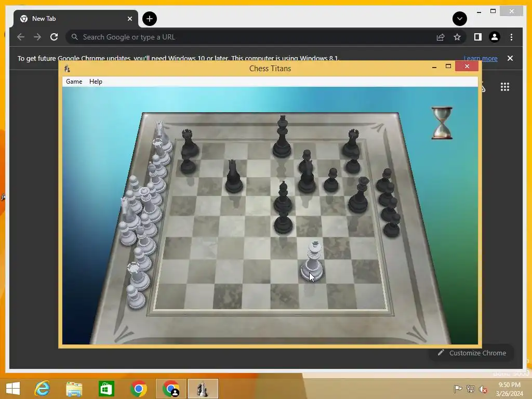Open the Chrome profile button
The image size is (532, 399).
tap(495, 37)
